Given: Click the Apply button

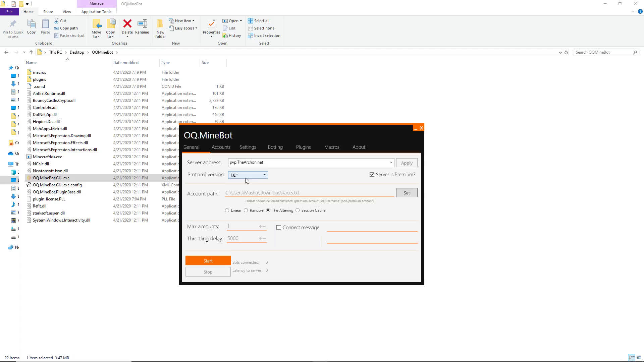Looking at the screenshot, I should pos(407,163).
